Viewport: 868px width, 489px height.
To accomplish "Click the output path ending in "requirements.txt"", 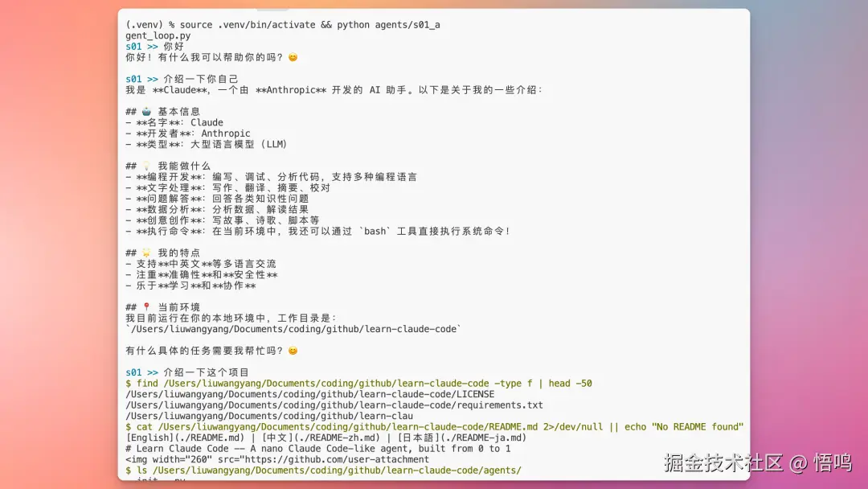I will (x=334, y=405).
